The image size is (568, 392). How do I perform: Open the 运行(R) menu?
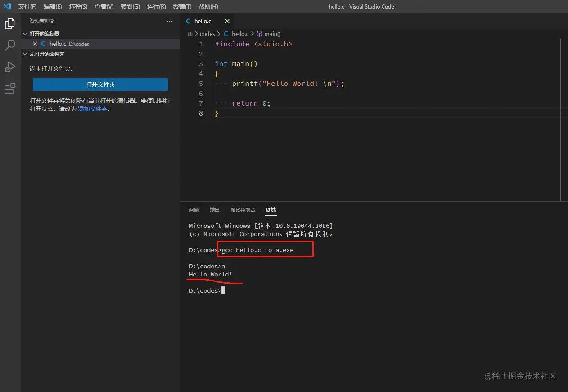point(156,7)
